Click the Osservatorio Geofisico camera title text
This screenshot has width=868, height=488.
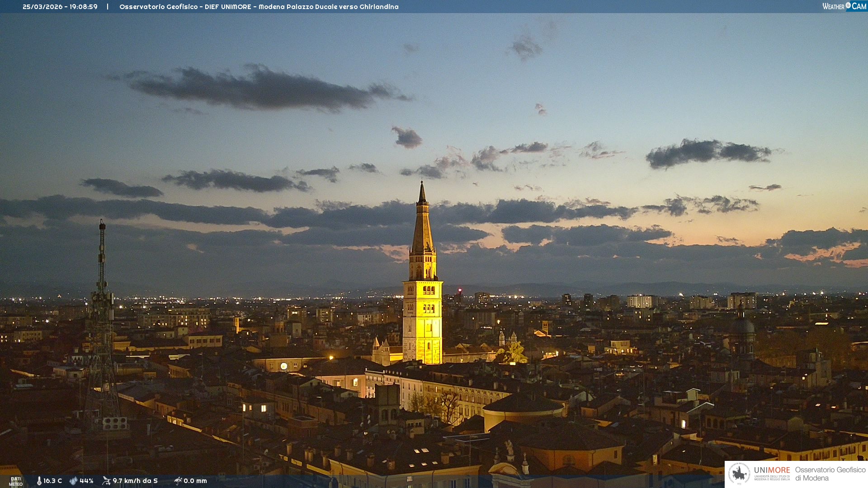pyautogui.click(x=259, y=7)
